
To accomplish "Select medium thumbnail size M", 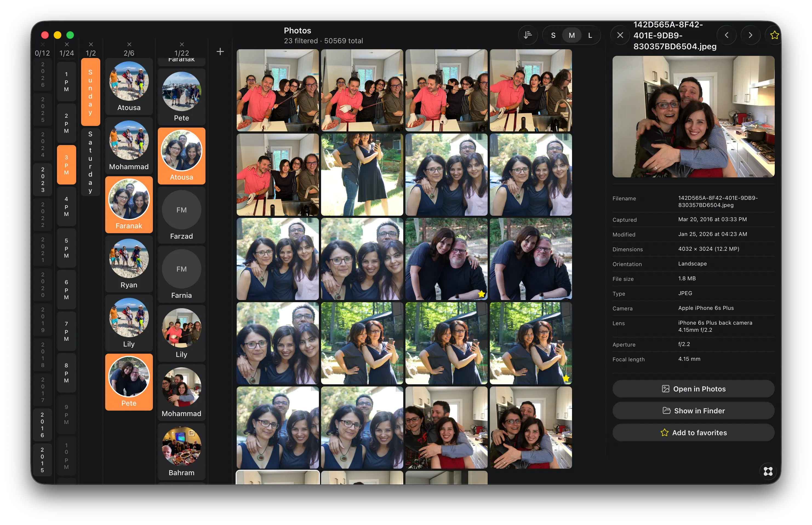I will click(571, 35).
